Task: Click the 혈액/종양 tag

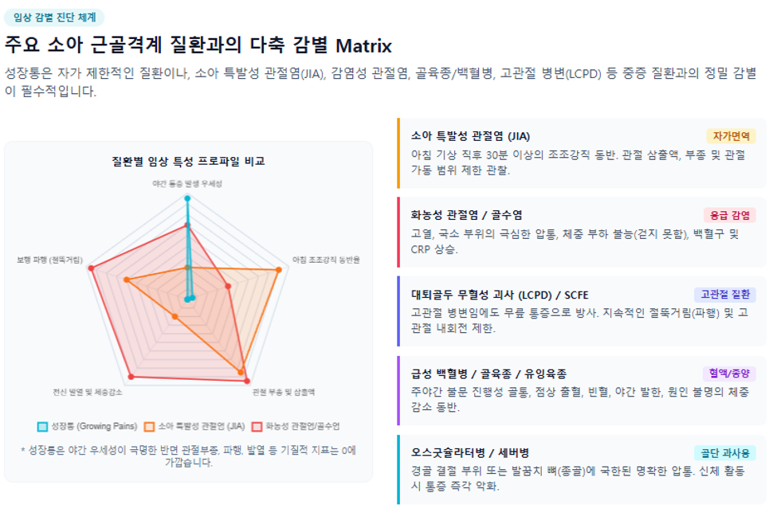Action: click(729, 374)
